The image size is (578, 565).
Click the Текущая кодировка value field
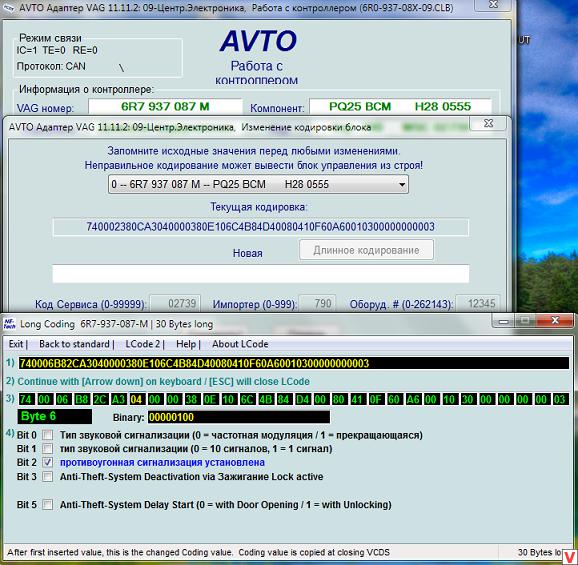[x=261, y=227]
